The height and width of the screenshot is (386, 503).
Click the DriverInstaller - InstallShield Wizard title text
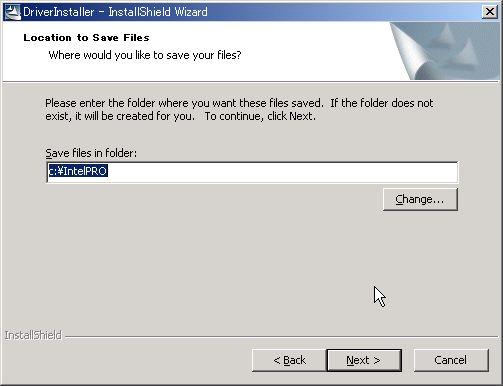115,12
